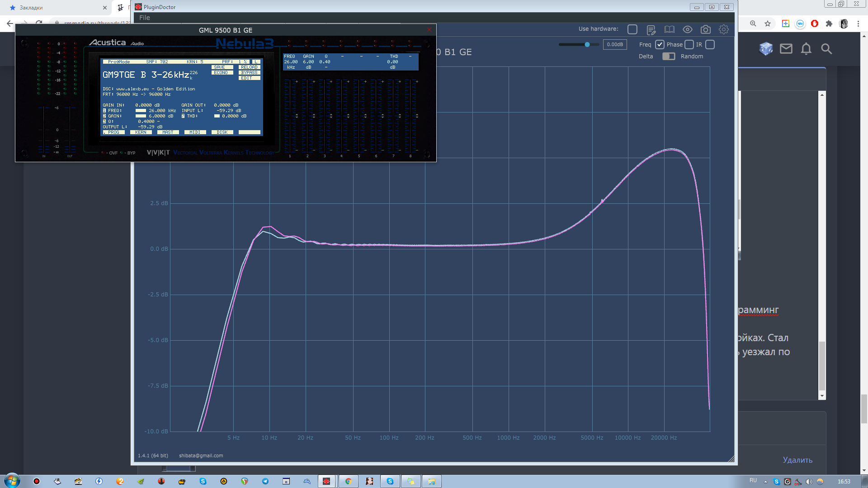This screenshot has height=488, width=868.
Task: Switch to the KERN page in Nebula
Action: point(141,132)
